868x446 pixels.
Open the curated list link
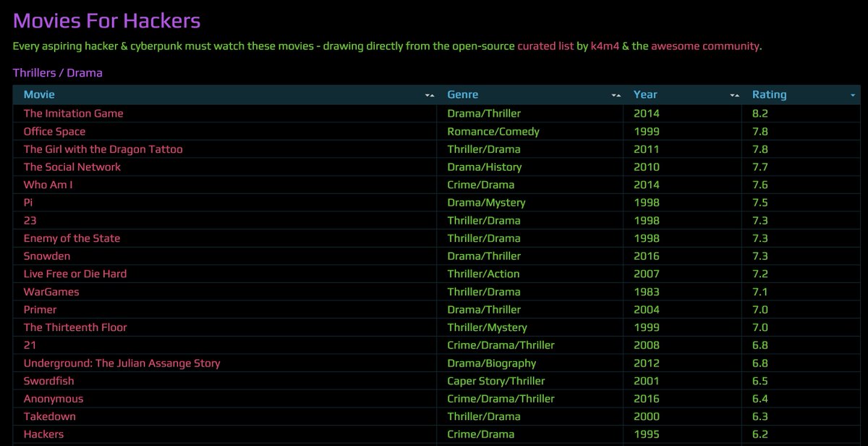tap(545, 46)
